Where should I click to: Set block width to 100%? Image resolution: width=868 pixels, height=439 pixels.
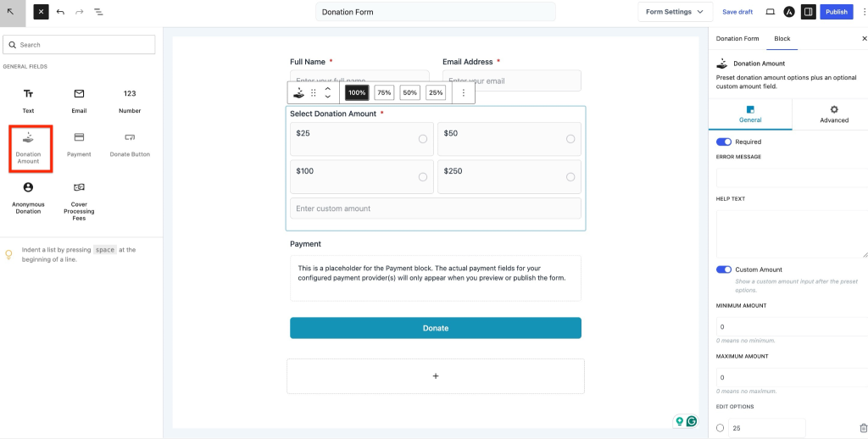357,93
